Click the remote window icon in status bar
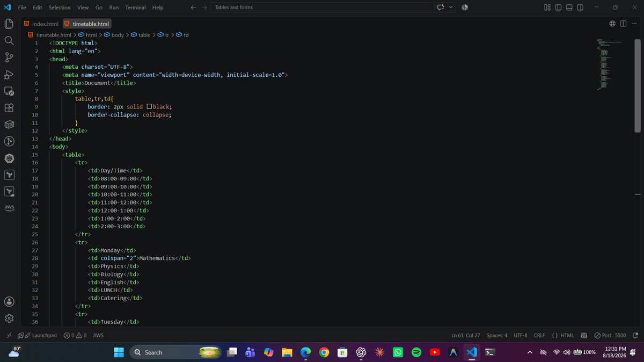Viewport: 644px width, 362px height. (x=9, y=335)
